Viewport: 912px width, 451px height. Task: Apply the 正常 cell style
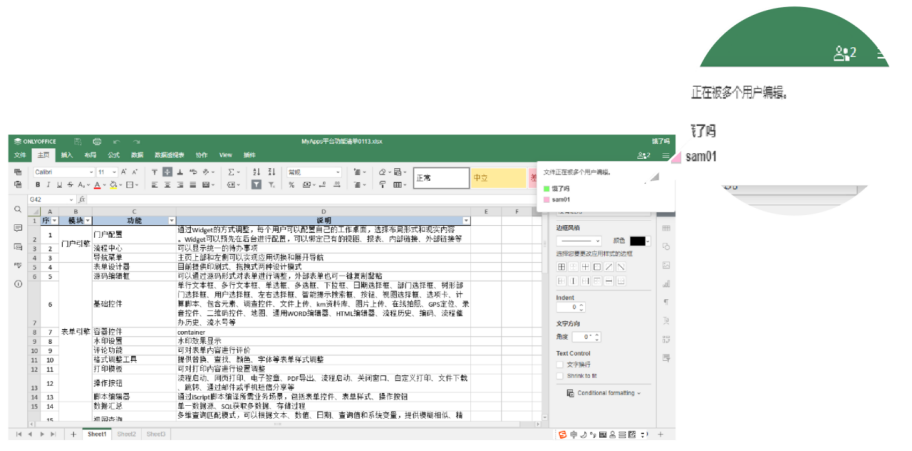441,178
